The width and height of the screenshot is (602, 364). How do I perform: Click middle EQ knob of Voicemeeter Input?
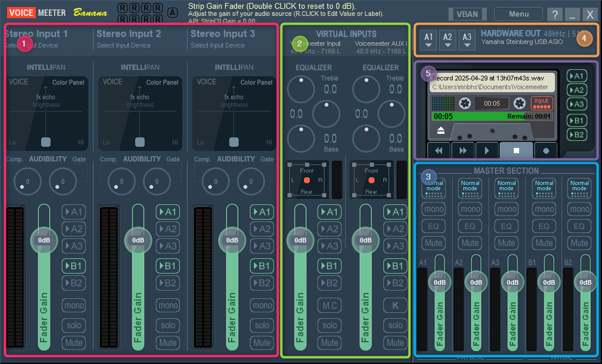[326, 114]
